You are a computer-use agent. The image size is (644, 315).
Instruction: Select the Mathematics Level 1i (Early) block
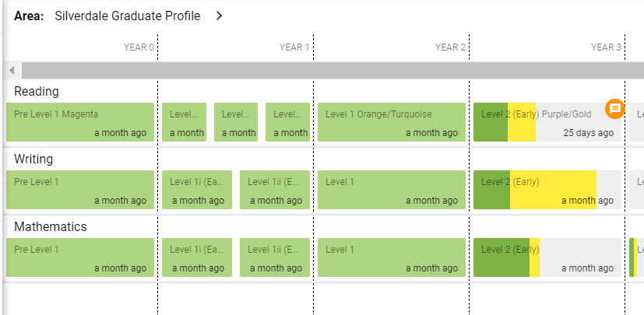click(197, 257)
